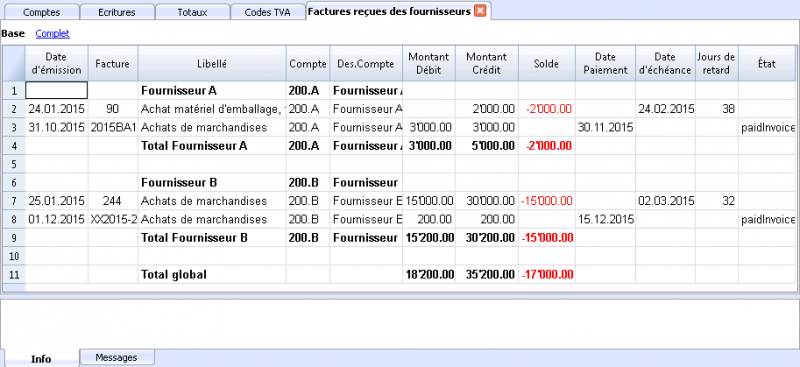Select due date '02.03.2015'
This screenshot has width=800, height=367.
point(666,201)
